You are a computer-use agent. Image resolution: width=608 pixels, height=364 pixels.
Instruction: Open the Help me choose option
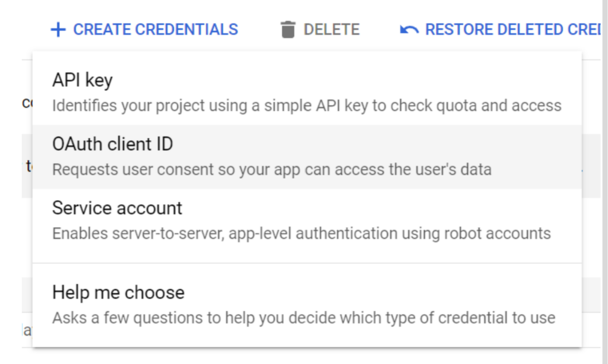[x=307, y=305]
